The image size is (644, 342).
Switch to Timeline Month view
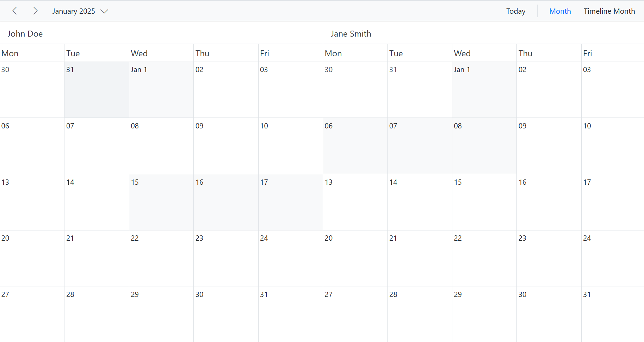(609, 11)
